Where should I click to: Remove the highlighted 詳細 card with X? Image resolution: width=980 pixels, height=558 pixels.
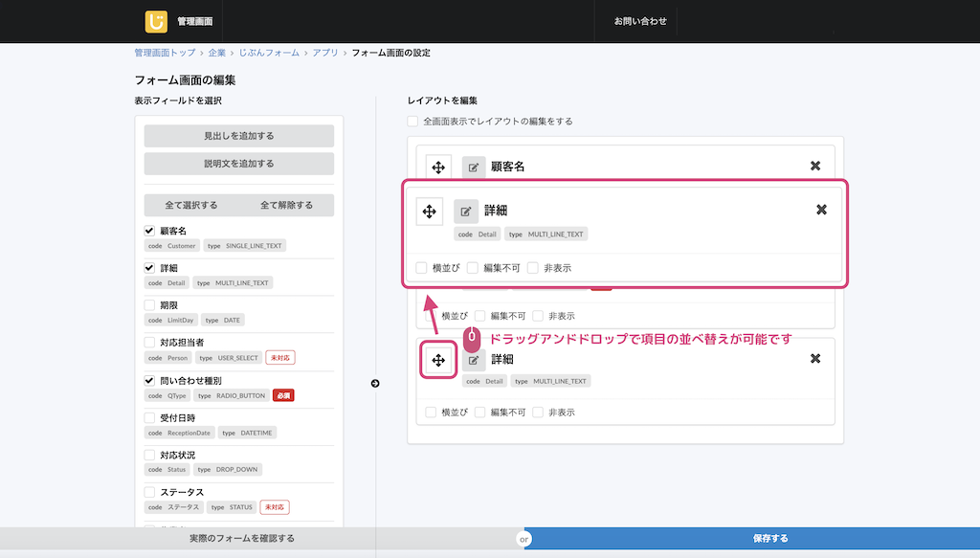click(x=821, y=211)
